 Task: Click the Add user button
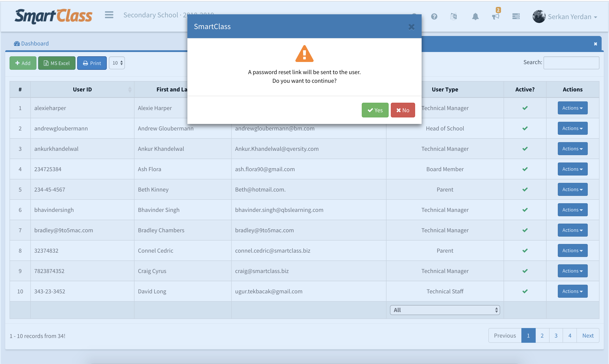(x=23, y=63)
